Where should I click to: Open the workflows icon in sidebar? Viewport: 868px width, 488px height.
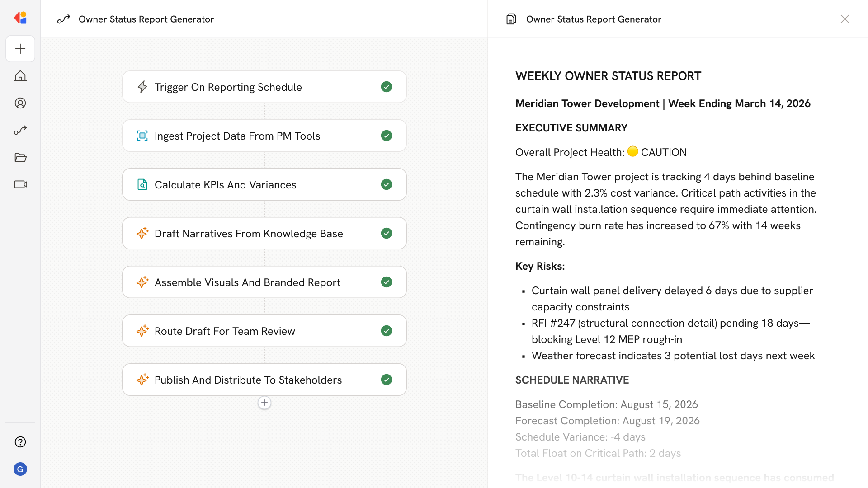coord(20,130)
